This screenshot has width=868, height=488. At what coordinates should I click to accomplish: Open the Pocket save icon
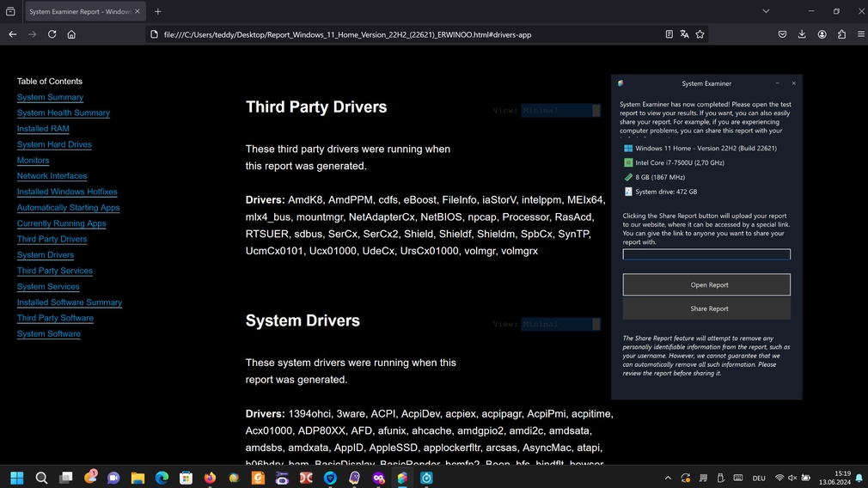[782, 34]
